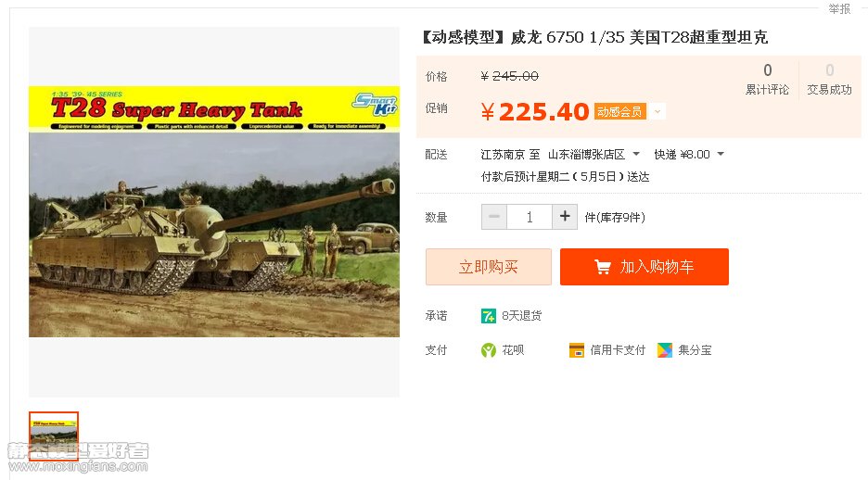
Task: Click the Smart Kit logo on box art
Action: coord(375,104)
